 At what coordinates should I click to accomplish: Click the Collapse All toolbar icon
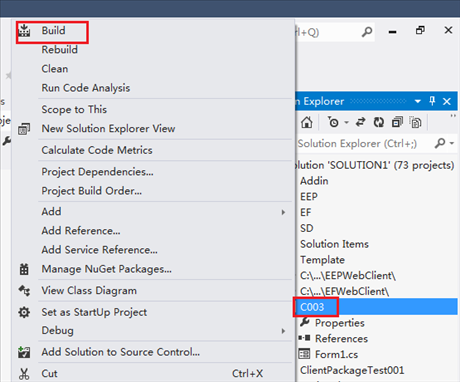[397, 122]
